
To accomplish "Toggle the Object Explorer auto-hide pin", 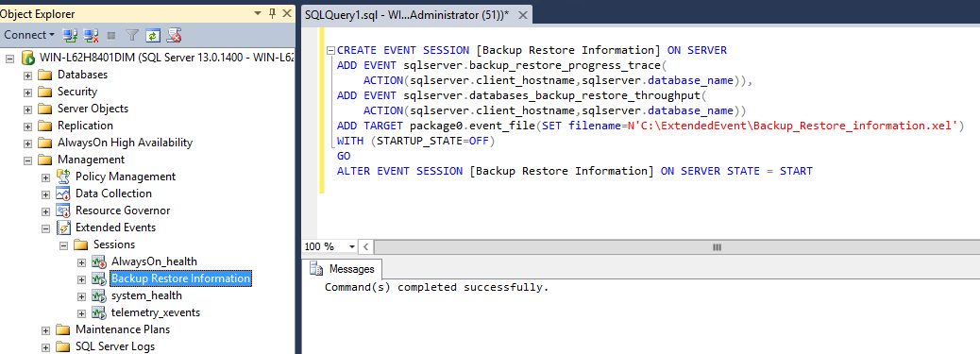I will tap(273, 13).
